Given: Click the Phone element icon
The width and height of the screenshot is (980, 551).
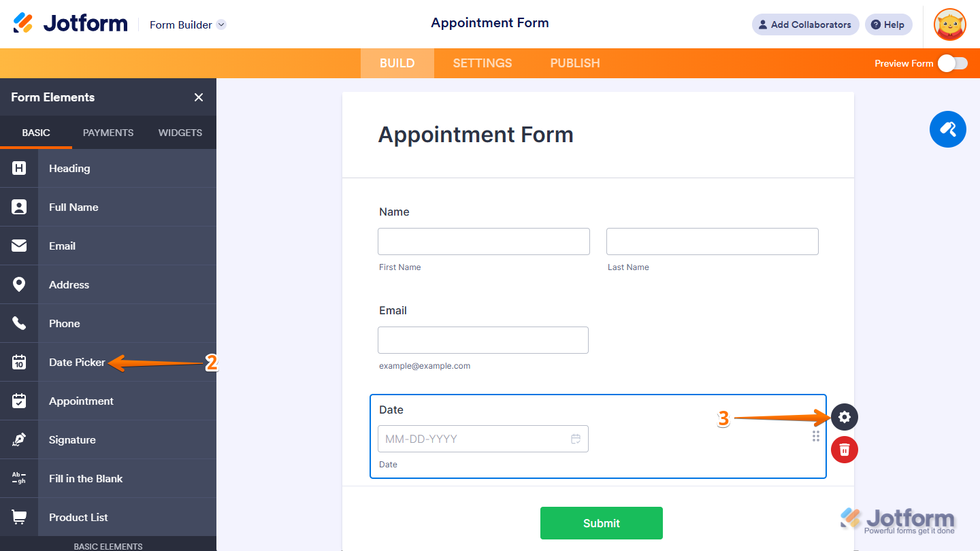Looking at the screenshot, I should pos(18,323).
